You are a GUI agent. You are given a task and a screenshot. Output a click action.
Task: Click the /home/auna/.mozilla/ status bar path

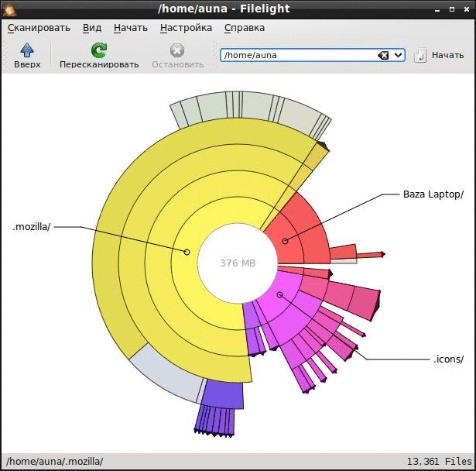pyautogui.click(x=55, y=462)
